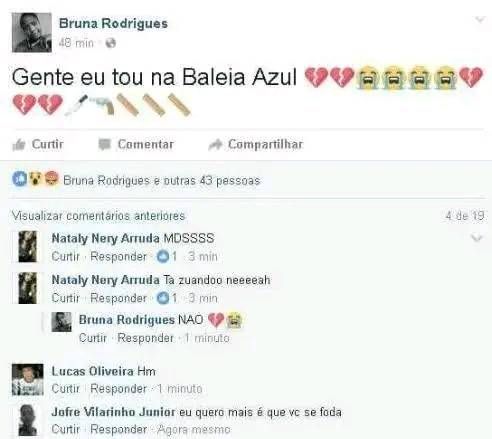Open the options chevron on Nataly's first comment

[x=477, y=238]
